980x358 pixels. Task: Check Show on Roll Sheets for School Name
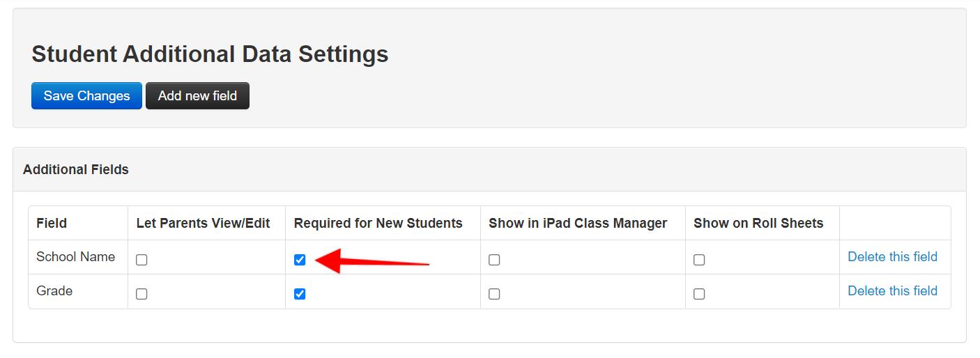[699, 260]
